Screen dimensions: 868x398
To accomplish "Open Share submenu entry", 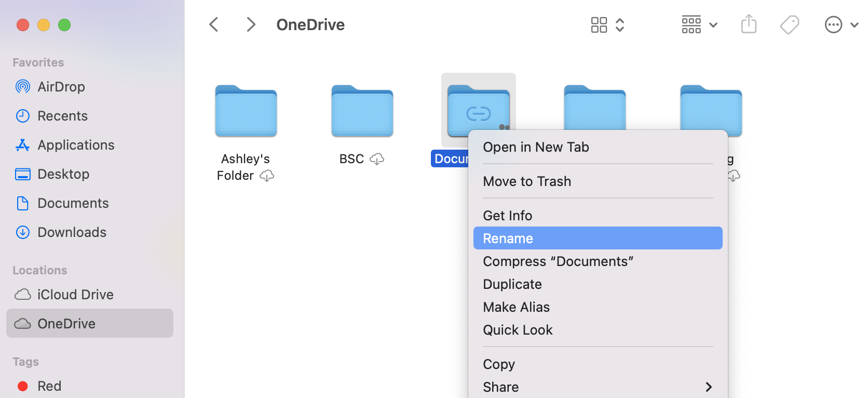I will coord(598,387).
